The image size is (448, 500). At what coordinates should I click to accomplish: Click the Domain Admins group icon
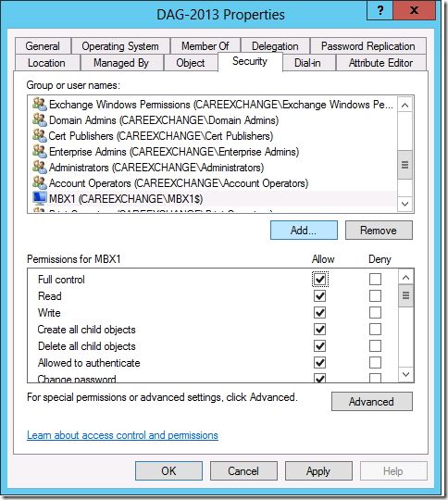pos(40,119)
